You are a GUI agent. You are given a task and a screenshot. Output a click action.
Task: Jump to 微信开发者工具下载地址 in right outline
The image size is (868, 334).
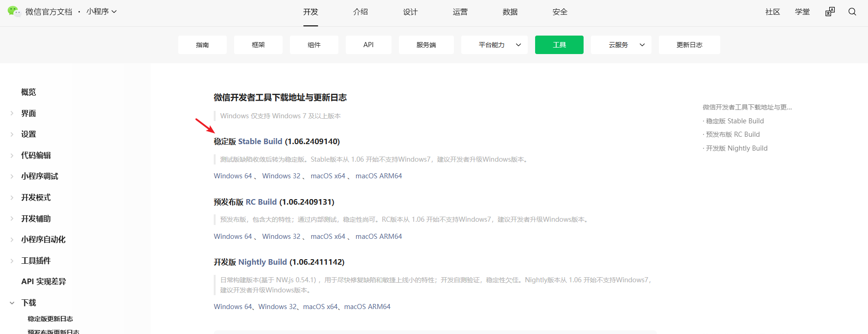747,107
